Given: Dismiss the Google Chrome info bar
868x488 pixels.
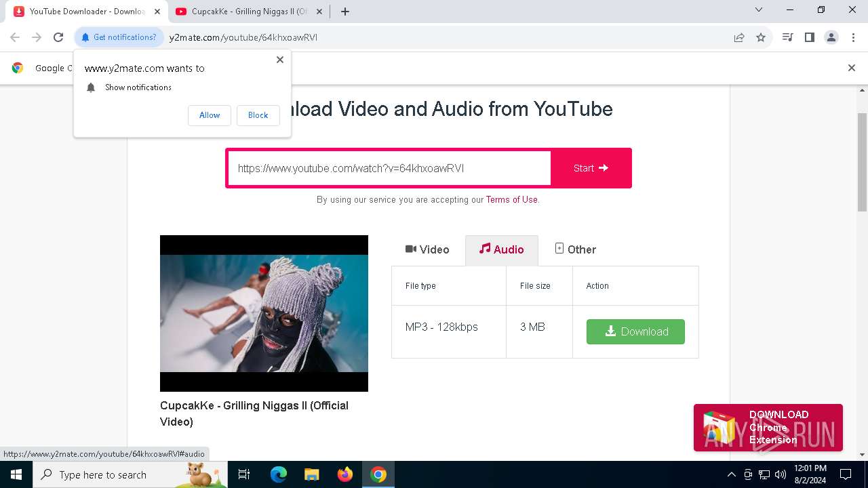Looking at the screenshot, I should 852,68.
